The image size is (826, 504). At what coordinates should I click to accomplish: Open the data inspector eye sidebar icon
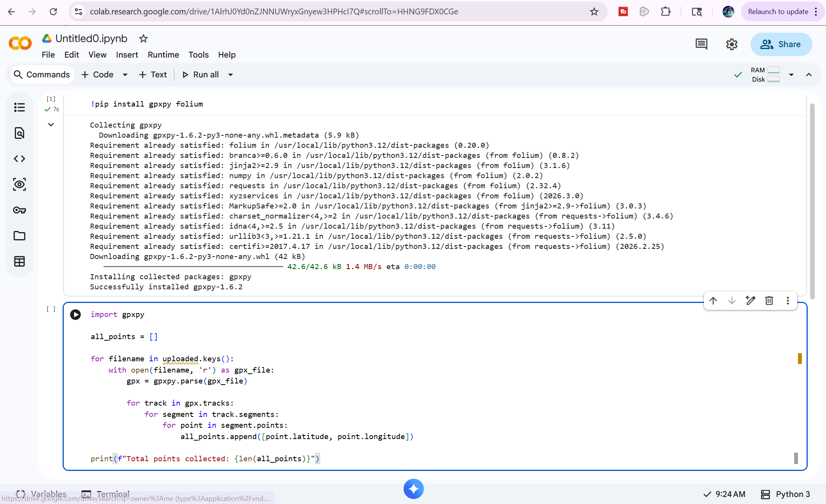[19, 184]
